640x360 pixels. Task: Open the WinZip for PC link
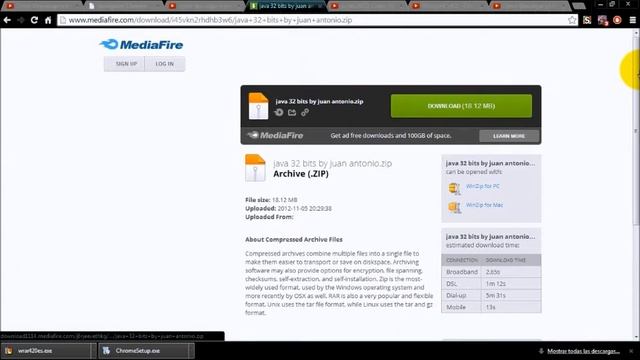point(482,186)
